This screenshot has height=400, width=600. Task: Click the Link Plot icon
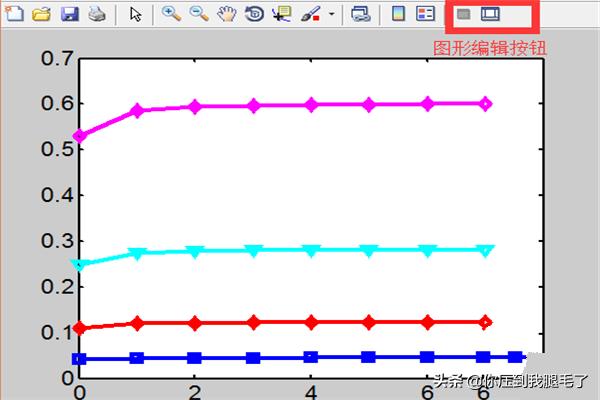361,15
